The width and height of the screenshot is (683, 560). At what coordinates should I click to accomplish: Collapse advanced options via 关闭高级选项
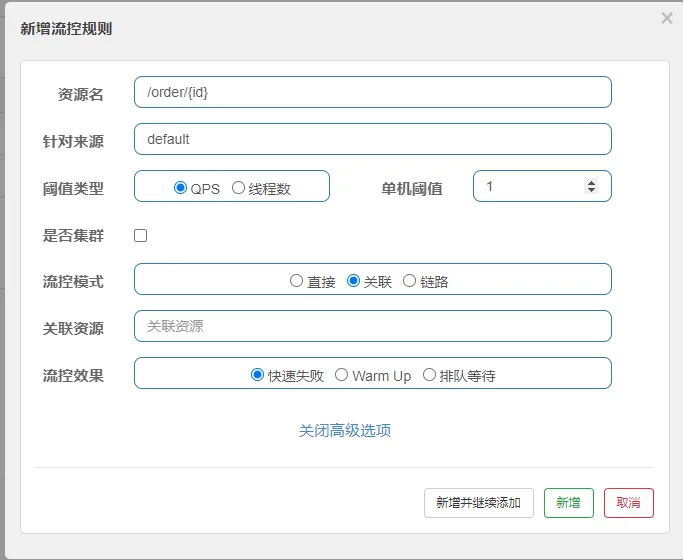tap(345, 430)
